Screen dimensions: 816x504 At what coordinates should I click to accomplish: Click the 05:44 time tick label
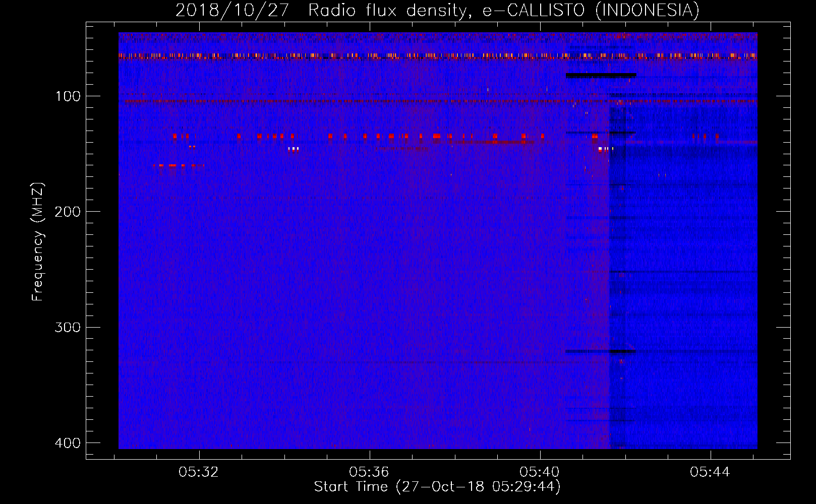(710, 472)
